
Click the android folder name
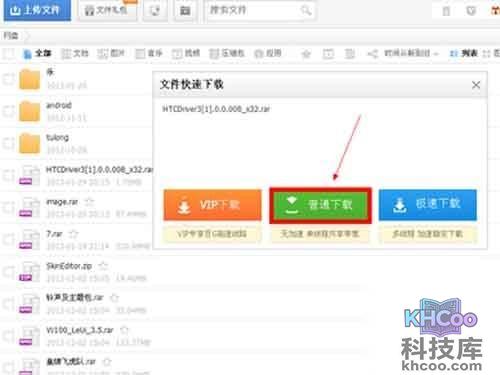59,105
